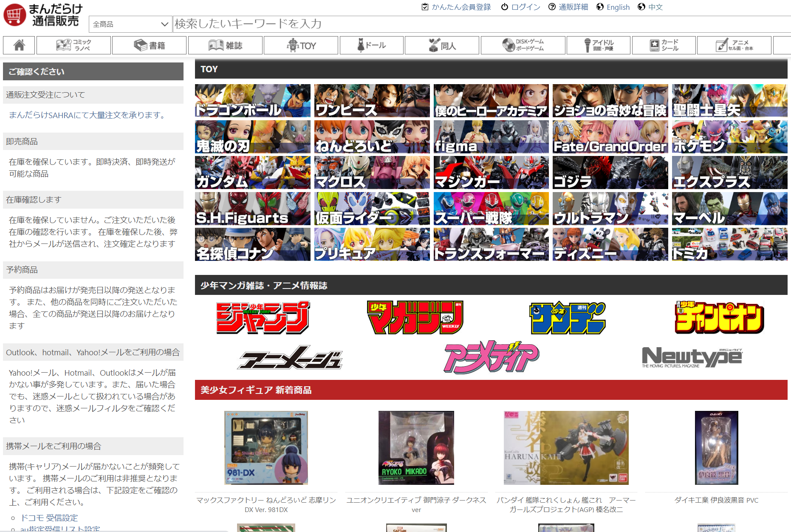Select the figma banner
Image resolution: width=791 pixels, height=532 pixels.
(491, 137)
